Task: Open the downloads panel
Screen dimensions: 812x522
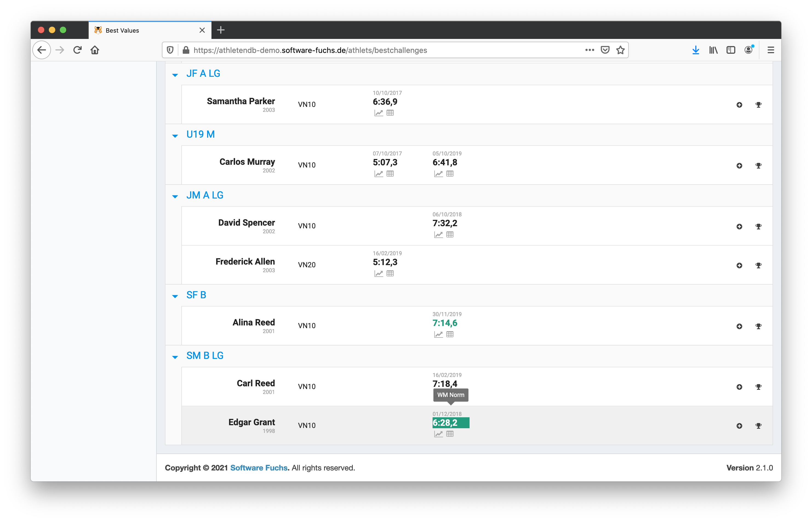Action: pyautogui.click(x=696, y=50)
